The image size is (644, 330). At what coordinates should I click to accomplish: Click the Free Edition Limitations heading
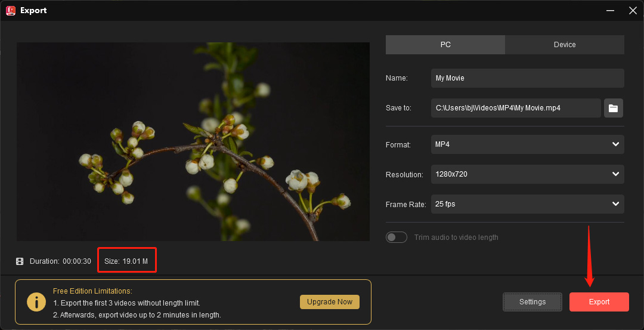pos(92,291)
